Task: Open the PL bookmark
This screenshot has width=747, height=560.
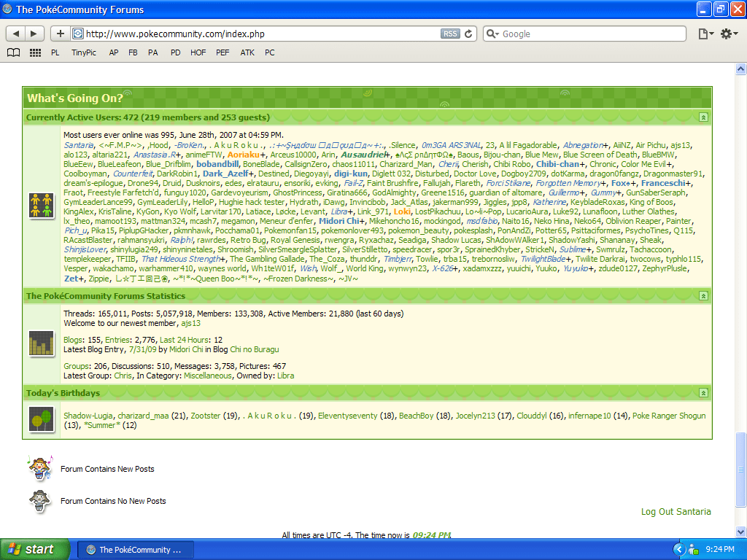Action: [x=55, y=52]
